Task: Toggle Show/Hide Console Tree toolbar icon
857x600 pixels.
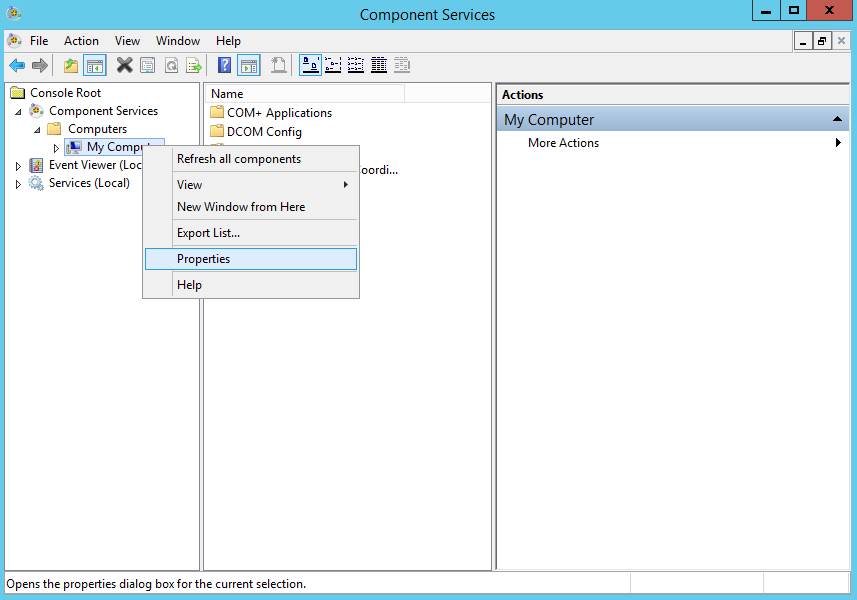Action: pos(95,66)
